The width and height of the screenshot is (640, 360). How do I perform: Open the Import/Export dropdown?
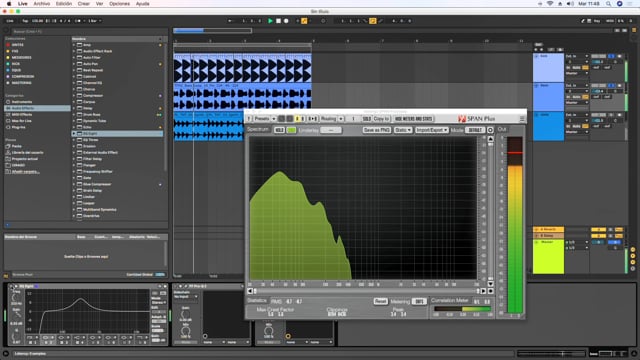431,130
